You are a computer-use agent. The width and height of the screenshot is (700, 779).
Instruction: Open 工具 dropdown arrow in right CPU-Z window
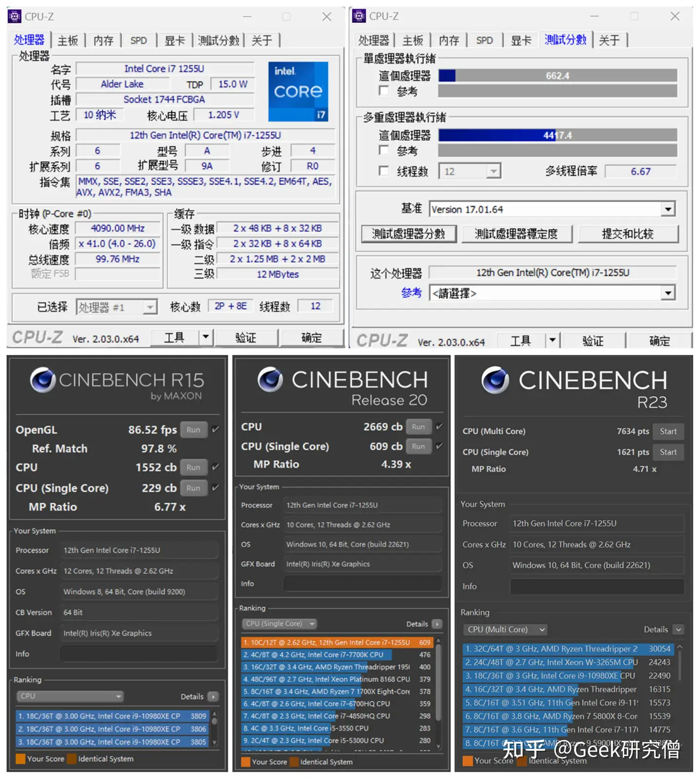(552, 340)
